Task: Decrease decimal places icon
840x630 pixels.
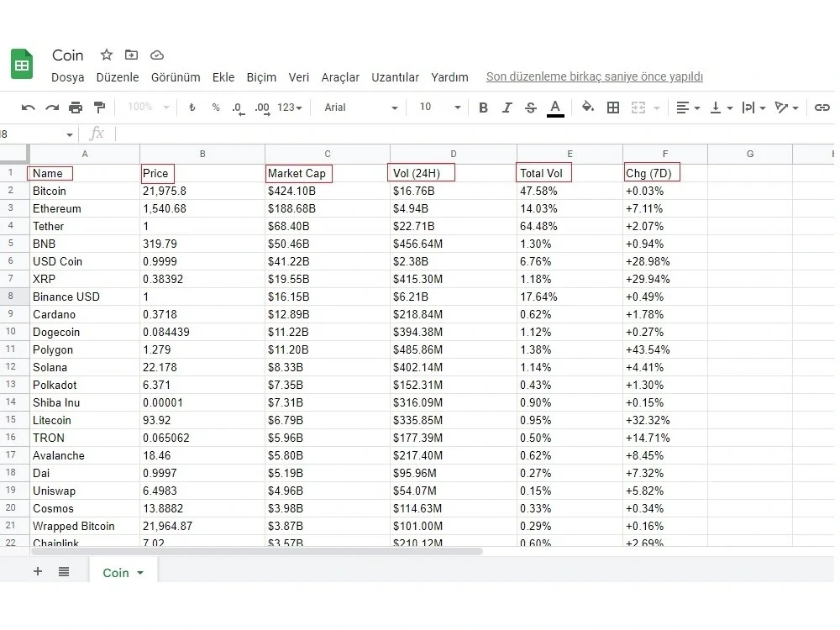Action: click(239, 108)
